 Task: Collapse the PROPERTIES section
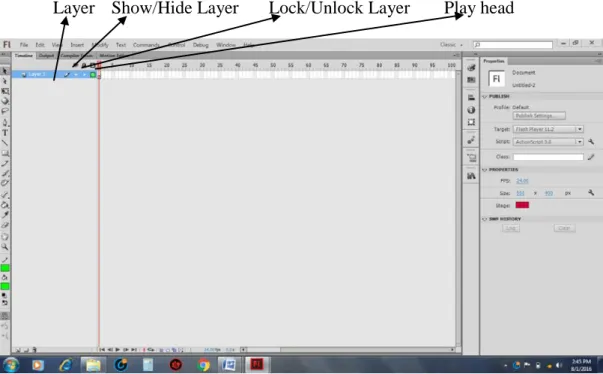[x=485, y=170]
